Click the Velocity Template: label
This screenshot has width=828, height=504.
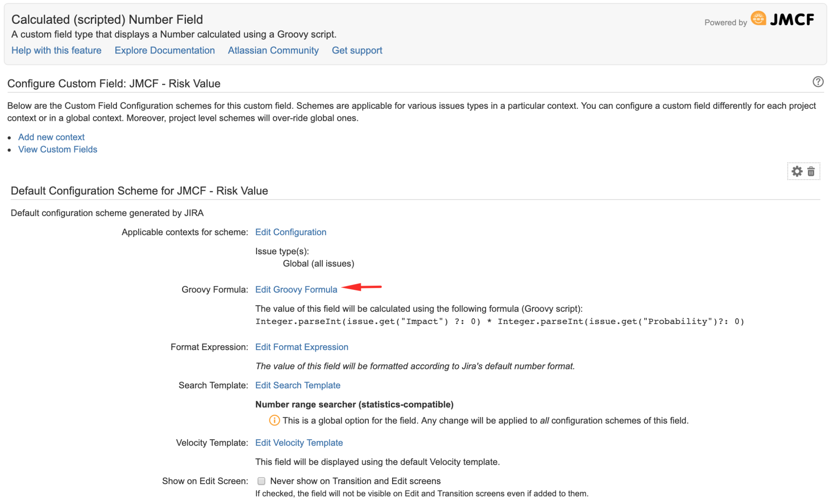point(212,443)
